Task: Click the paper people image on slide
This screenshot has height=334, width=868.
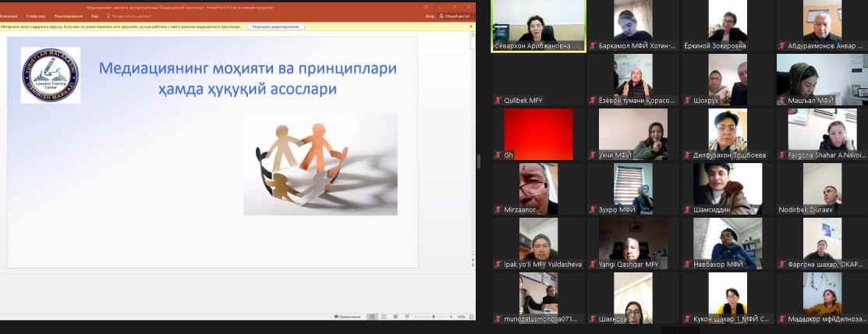Action: click(x=320, y=164)
